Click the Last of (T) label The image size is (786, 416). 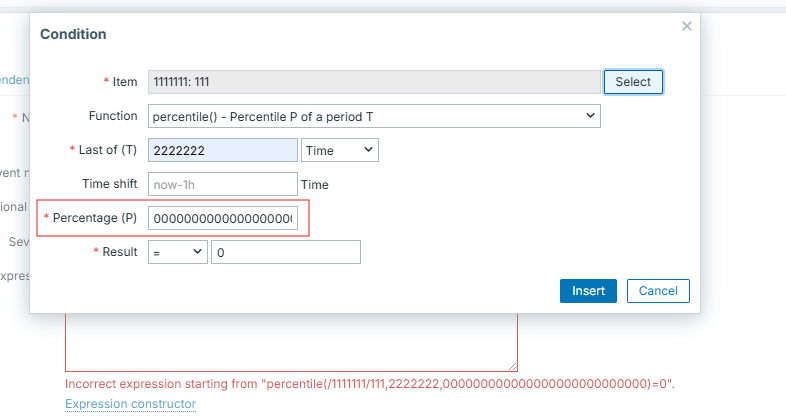click(x=106, y=150)
